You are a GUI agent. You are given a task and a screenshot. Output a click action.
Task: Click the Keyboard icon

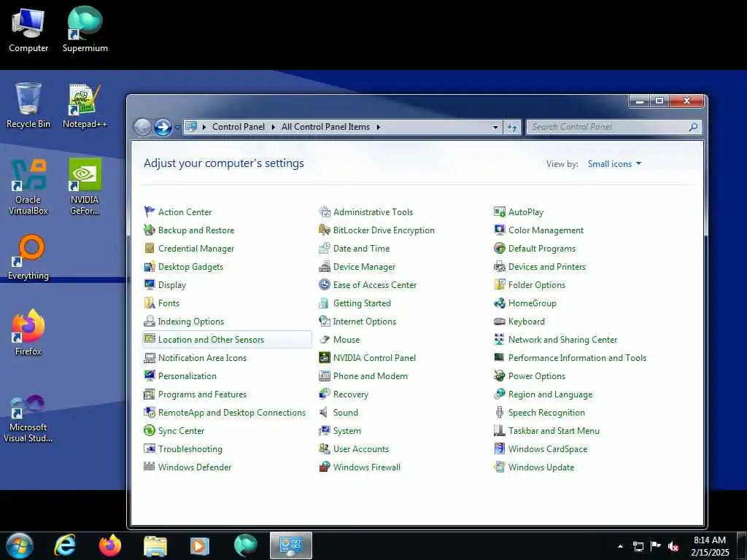(499, 322)
